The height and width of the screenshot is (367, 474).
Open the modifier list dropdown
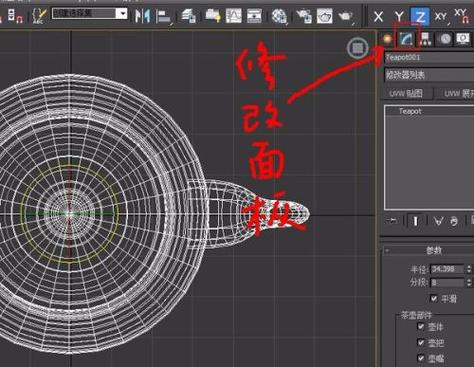(x=430, y=75)
